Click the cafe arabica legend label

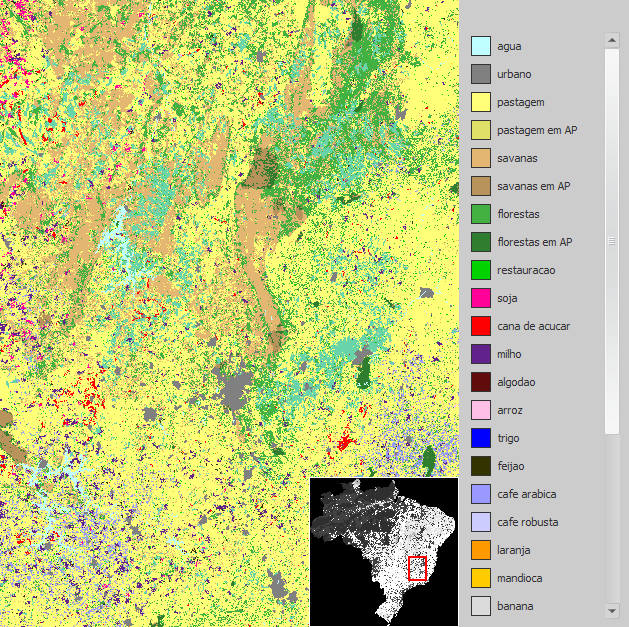(526, 494)
